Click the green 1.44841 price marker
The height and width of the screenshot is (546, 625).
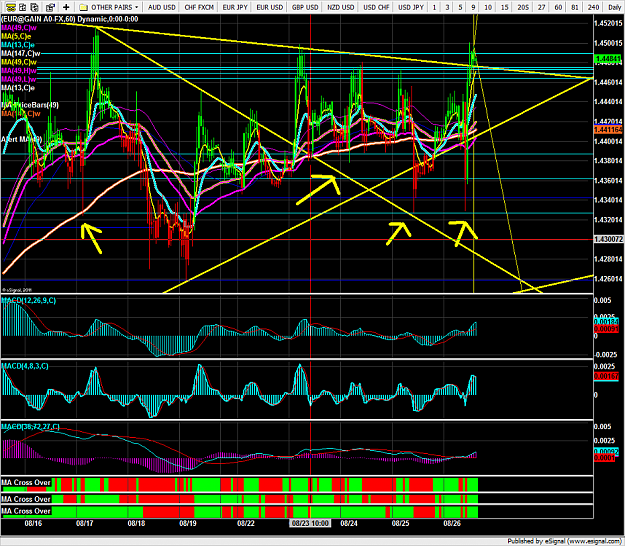(x=608, y=59)
